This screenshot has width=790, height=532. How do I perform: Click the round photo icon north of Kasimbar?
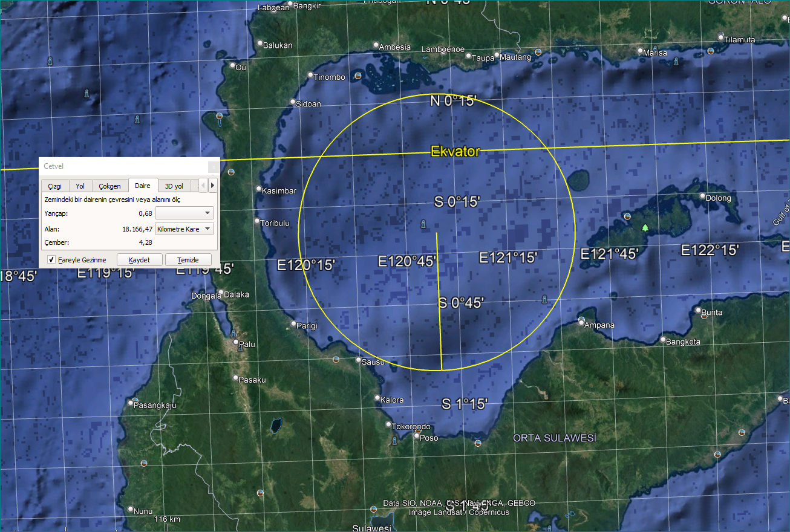(x=231, y=172)
